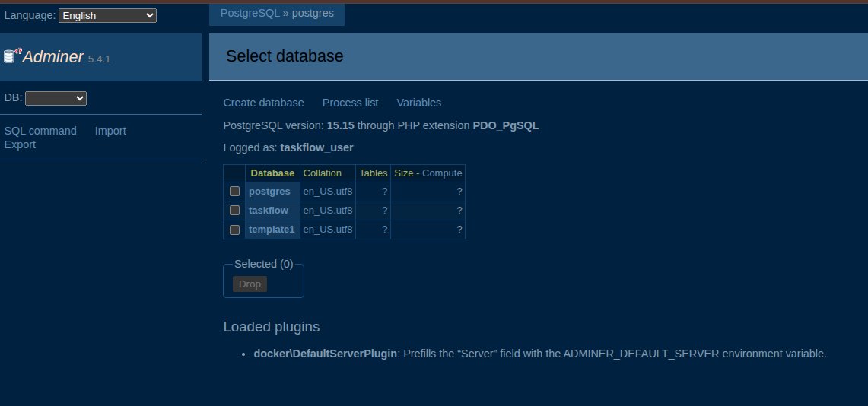Click the en_US.utf8 collation for template1 row
Viewport: 868px width, 406px height.
pos(328,229)
